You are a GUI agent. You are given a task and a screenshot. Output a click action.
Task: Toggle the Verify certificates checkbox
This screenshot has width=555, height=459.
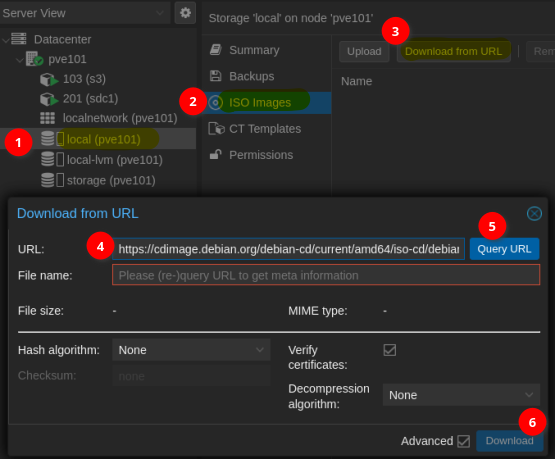click(389, 350)
